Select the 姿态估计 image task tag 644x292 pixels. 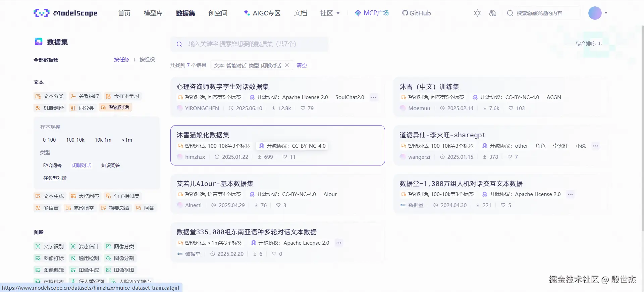pos(85,247)
